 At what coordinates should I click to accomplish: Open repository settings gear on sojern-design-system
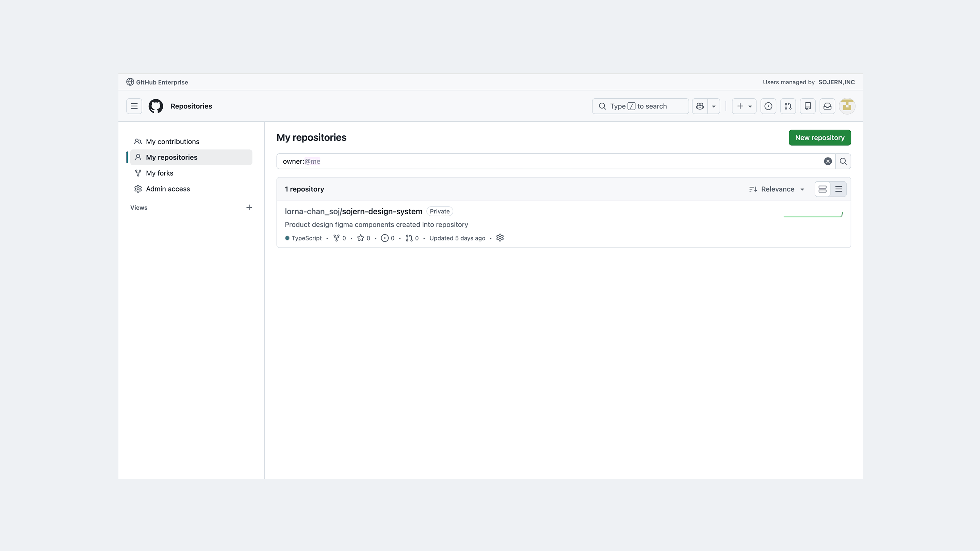pos(500,238)
